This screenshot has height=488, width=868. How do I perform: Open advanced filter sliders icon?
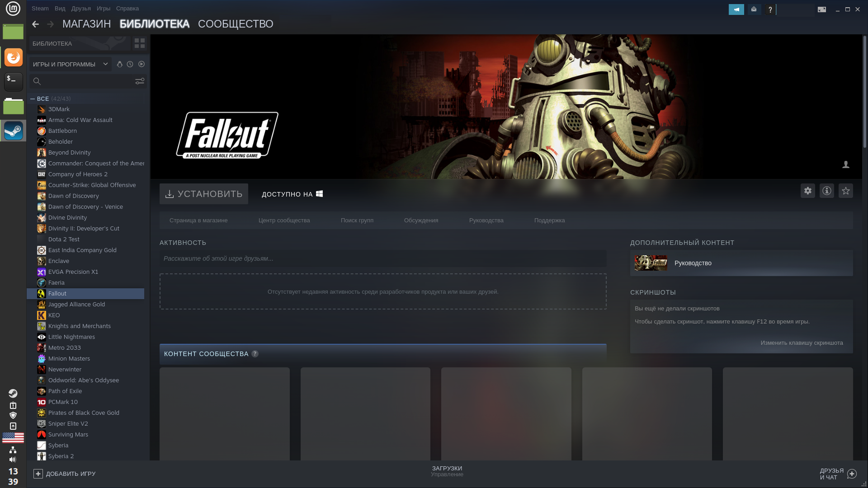pyautogui.click(x=140, y=81)
